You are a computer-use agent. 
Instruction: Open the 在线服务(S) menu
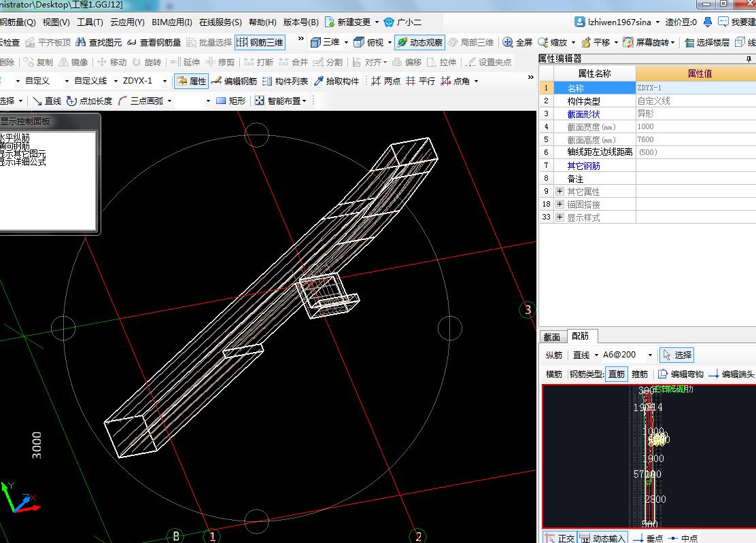(220, 22)
